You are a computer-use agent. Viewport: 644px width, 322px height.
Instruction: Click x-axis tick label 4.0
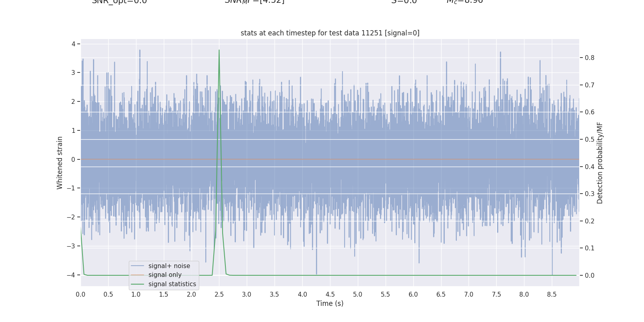click(302, 295)
